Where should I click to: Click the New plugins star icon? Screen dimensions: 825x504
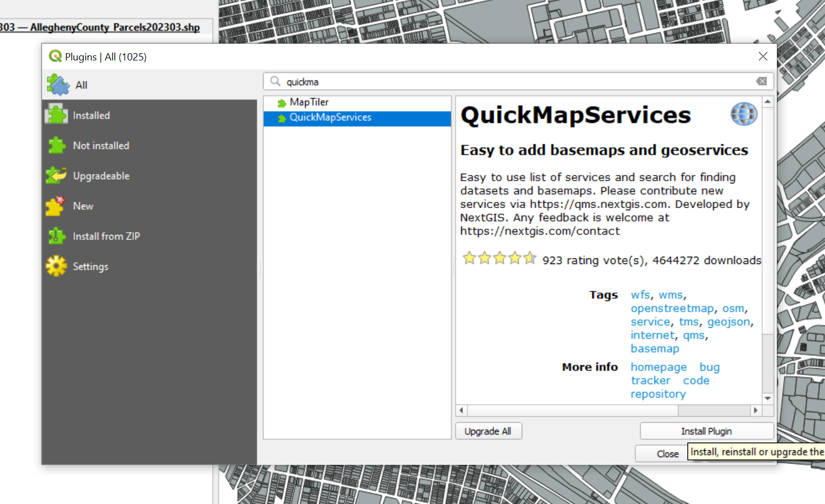[x=55, y=206]
